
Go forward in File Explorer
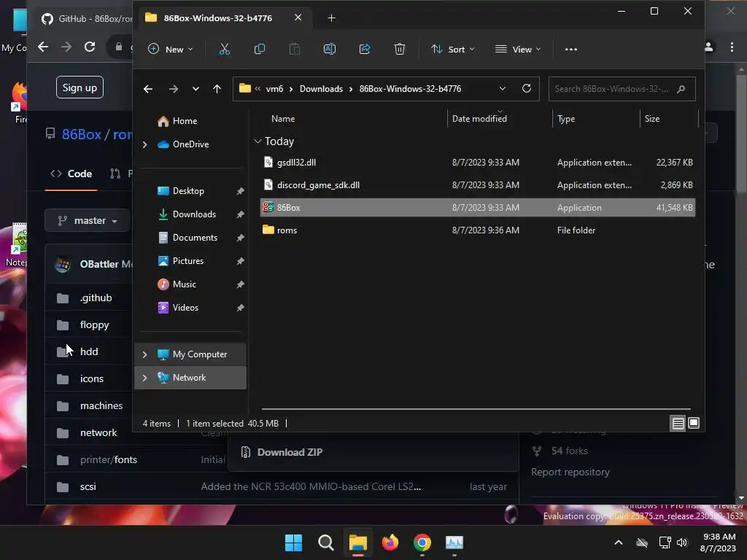174,89
